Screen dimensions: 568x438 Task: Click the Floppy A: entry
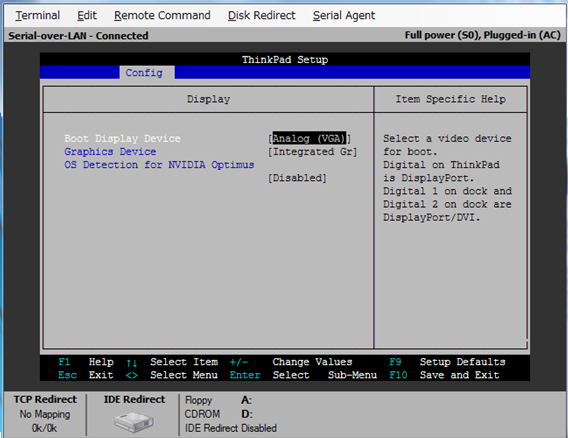[218, 400]
